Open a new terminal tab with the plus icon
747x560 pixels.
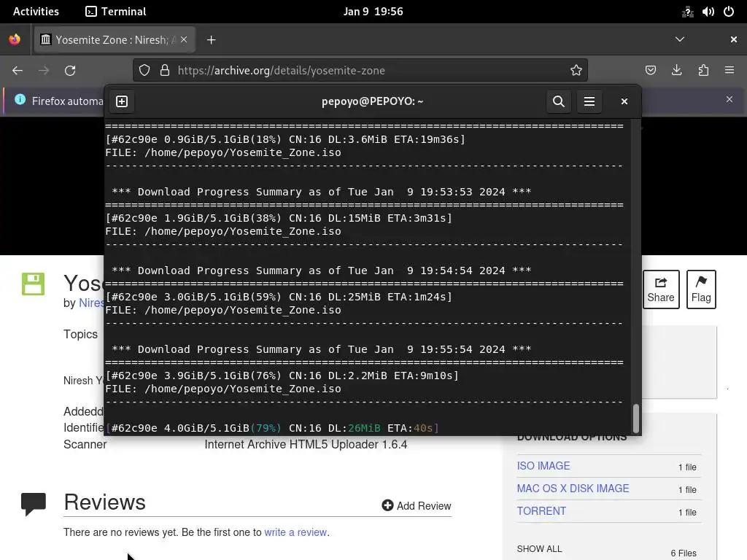coord(122,101)
